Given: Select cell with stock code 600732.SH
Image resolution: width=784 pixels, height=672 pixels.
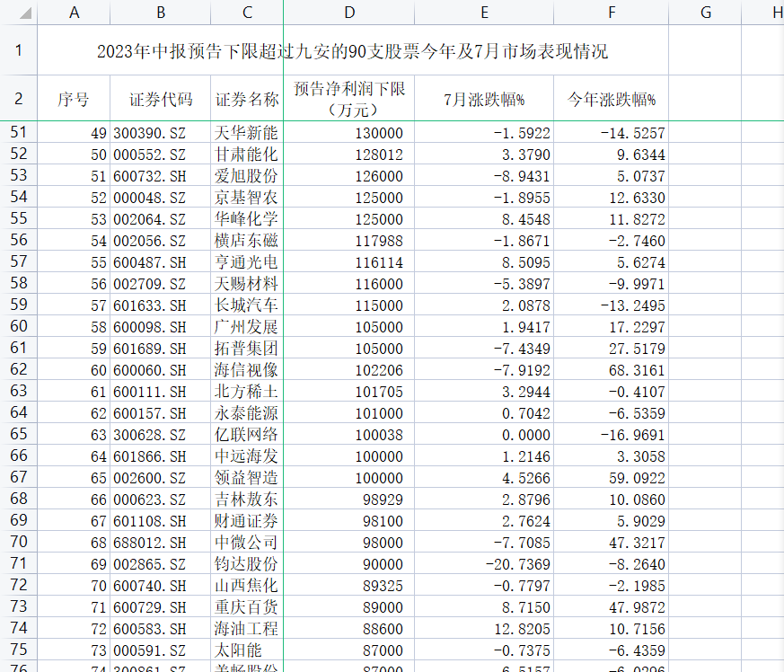Looking at the screenshot, I should [x=161, y=176].
